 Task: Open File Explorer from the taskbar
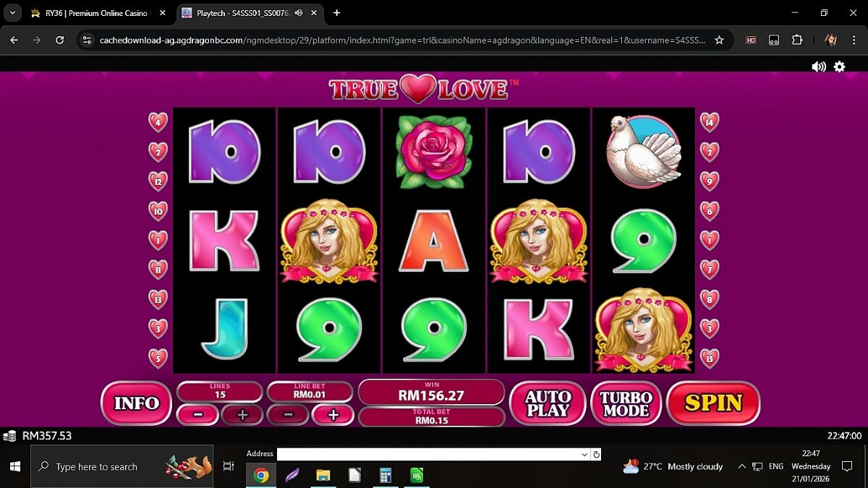coord(323,475)
